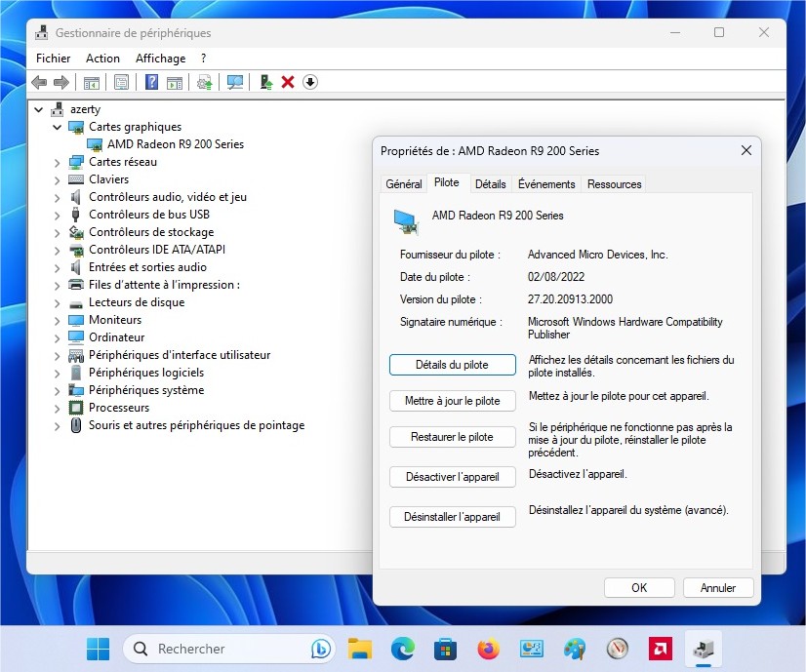Switch to the Événements tab

point(546,184)
